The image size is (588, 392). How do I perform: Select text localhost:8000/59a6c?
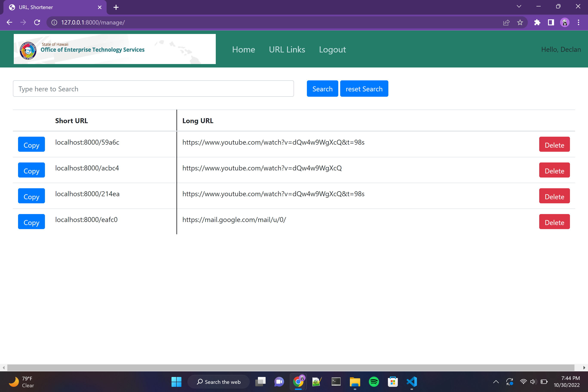[87, 142]
